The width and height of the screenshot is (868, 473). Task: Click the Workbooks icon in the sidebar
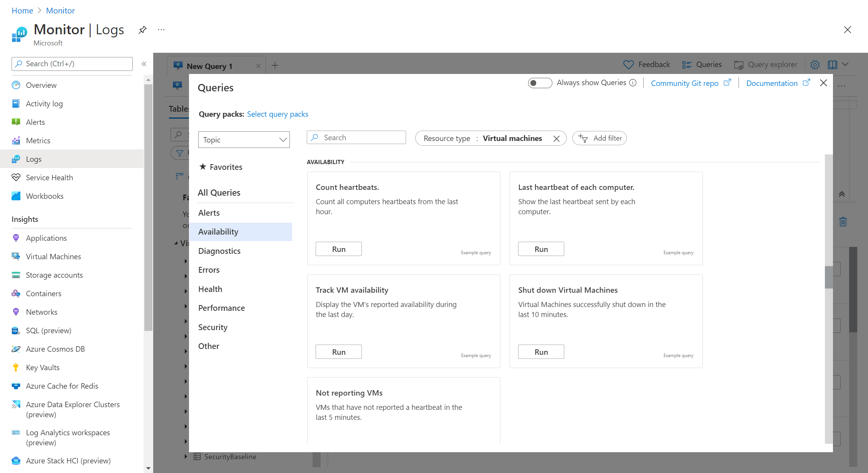coord(16,196)
